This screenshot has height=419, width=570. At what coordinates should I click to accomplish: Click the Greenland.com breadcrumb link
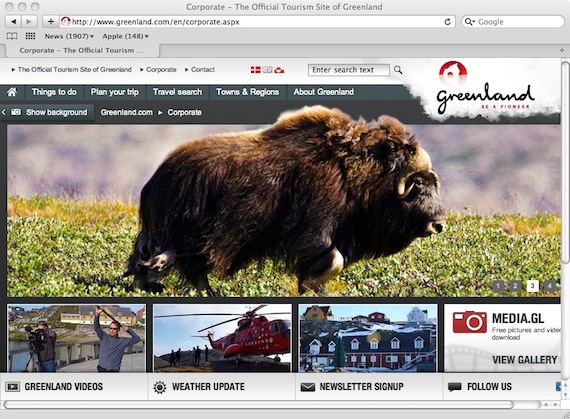[127, 112]
